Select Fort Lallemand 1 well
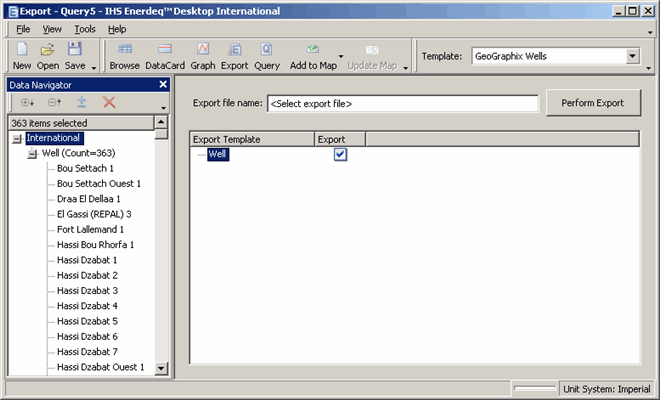The image size is (660, 400). pyautogui.click(x=90, y=229)
